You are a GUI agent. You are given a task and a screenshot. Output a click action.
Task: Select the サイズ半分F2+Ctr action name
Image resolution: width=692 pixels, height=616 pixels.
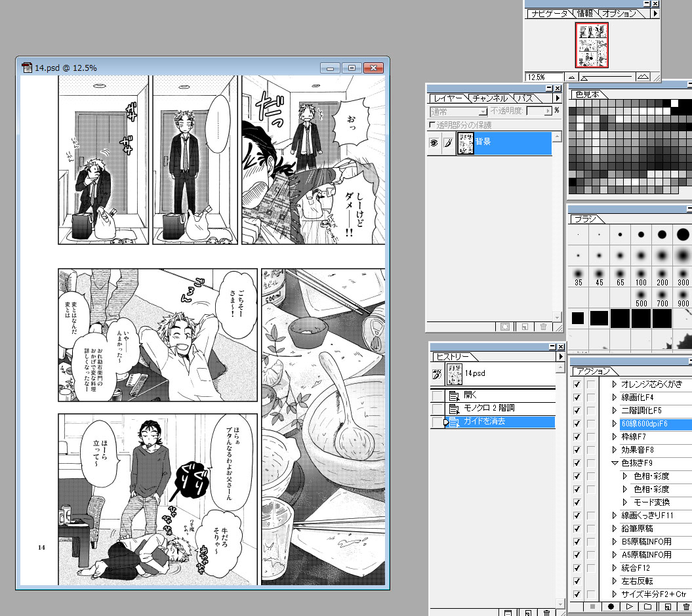coord(653,594)
